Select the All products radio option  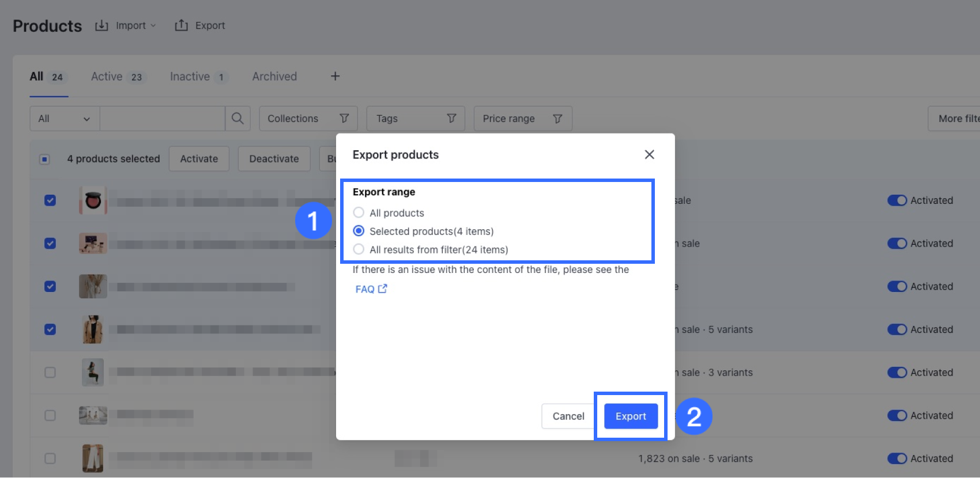(359, 213)
